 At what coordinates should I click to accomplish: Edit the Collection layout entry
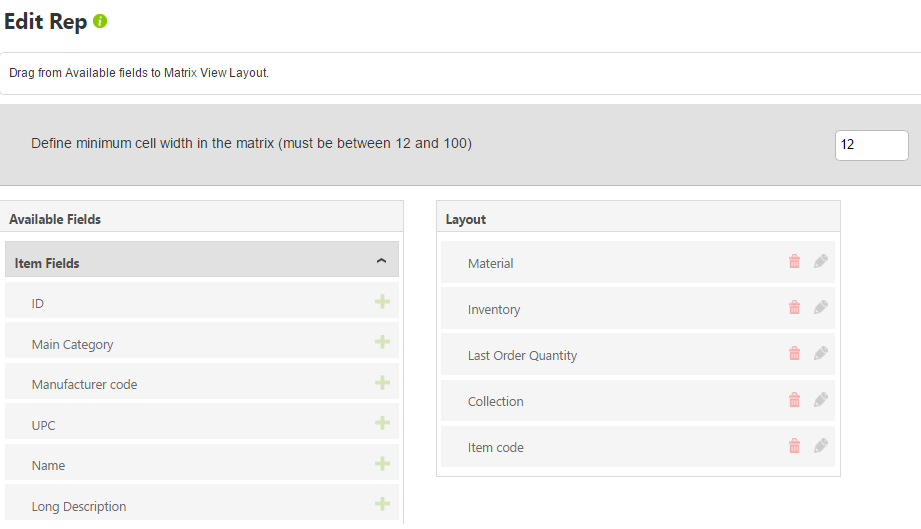tap(821, 400)
